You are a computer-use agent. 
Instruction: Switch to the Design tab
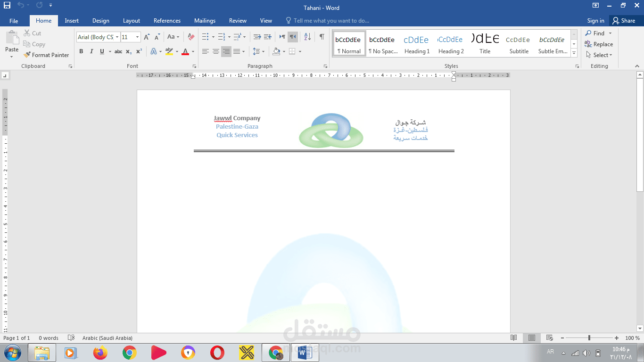click(100, 21)
